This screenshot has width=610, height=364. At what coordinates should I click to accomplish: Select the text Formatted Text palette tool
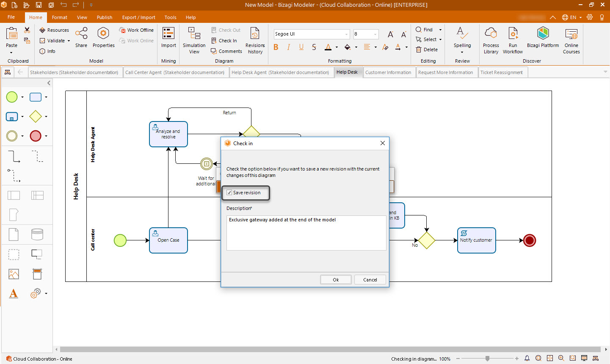pyautogui.click(x=14, y=293)
